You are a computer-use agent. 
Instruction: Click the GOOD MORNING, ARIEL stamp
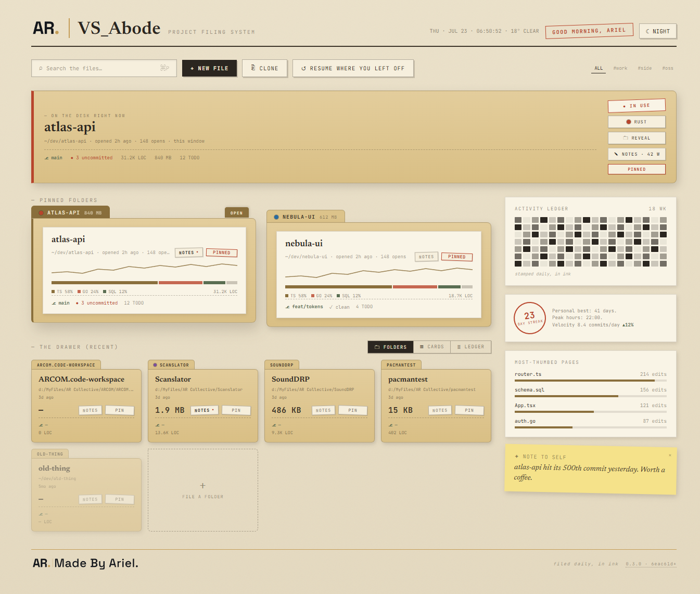(589, 31)
